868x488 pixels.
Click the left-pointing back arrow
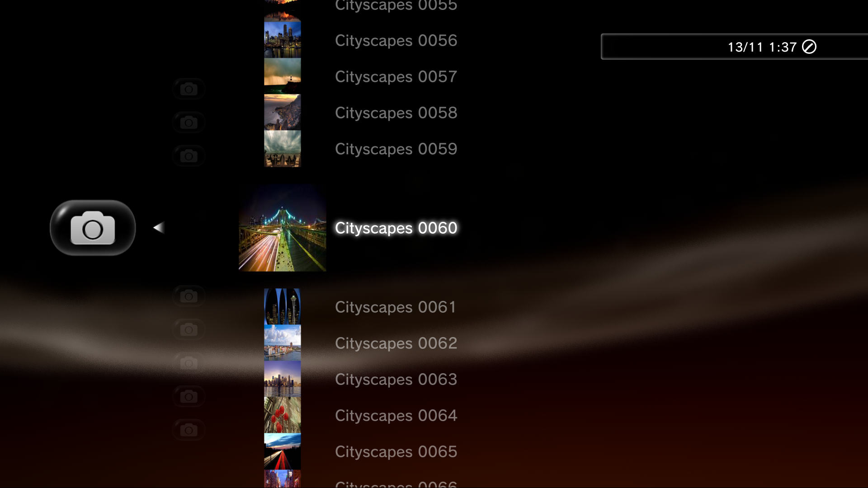159,227
